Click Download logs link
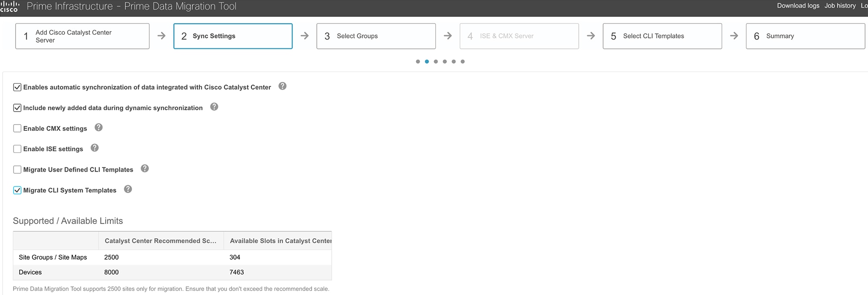 [798, 6]
